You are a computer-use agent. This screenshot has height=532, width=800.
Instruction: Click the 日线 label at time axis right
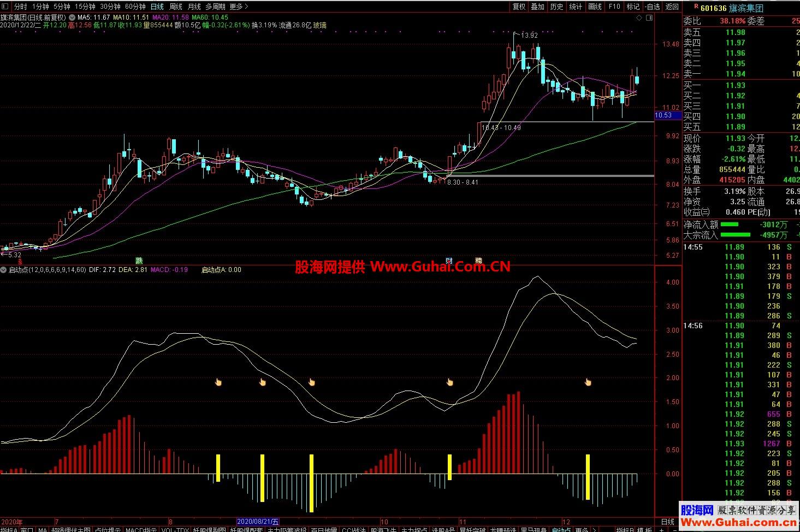pos(667,522)
